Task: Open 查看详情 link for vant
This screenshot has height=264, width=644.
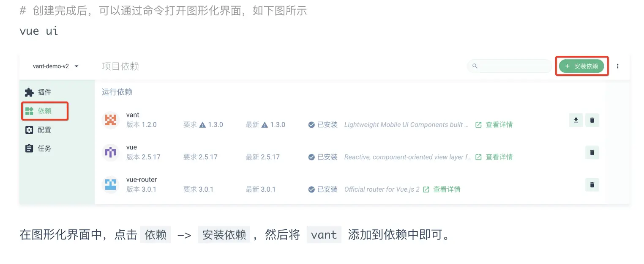Action: [494, 125]
